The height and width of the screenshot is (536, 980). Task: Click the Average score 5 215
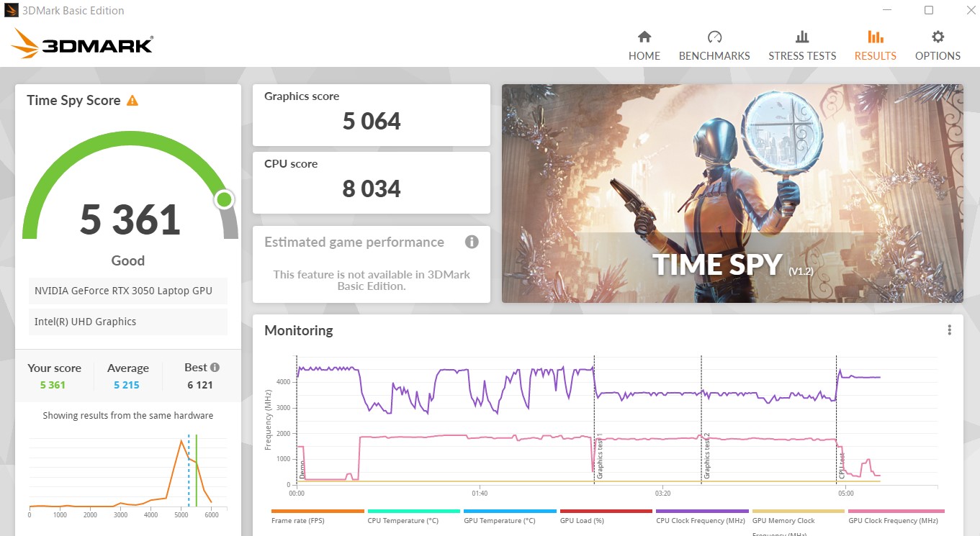click(127, 385)
